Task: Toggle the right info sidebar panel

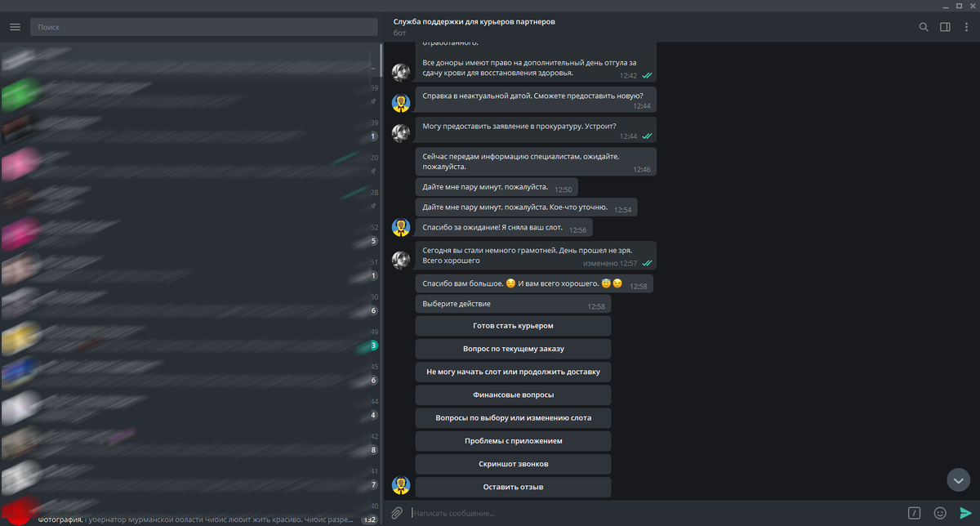Action: pos(945,27)
